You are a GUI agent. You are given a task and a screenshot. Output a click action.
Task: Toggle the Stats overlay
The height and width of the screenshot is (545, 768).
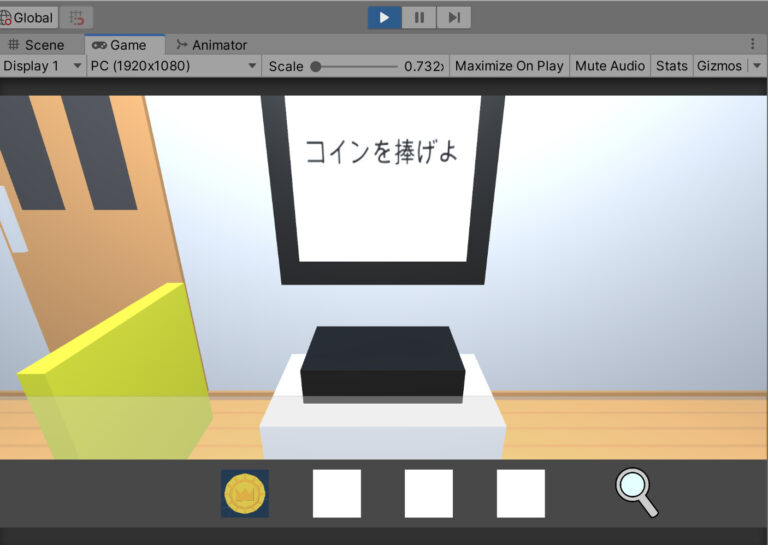click(672, 66)
